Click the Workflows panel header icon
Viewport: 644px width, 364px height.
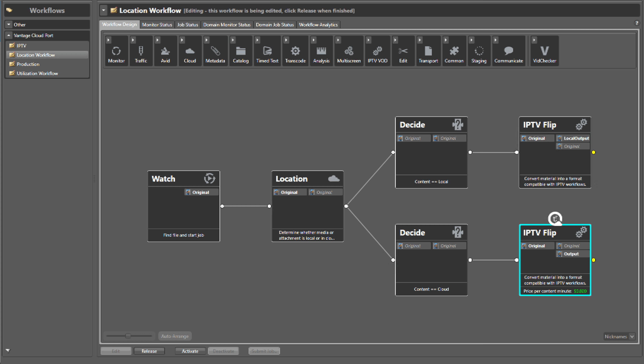point(9,10)
